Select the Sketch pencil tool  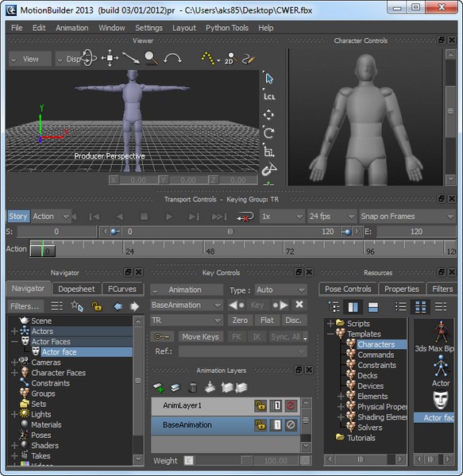248,59
